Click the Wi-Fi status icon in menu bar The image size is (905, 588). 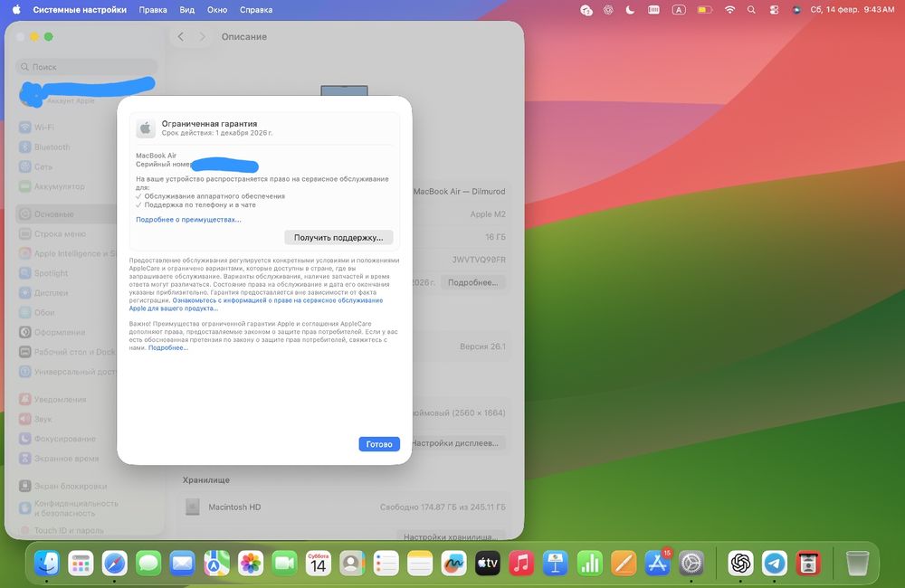point(729,10)
